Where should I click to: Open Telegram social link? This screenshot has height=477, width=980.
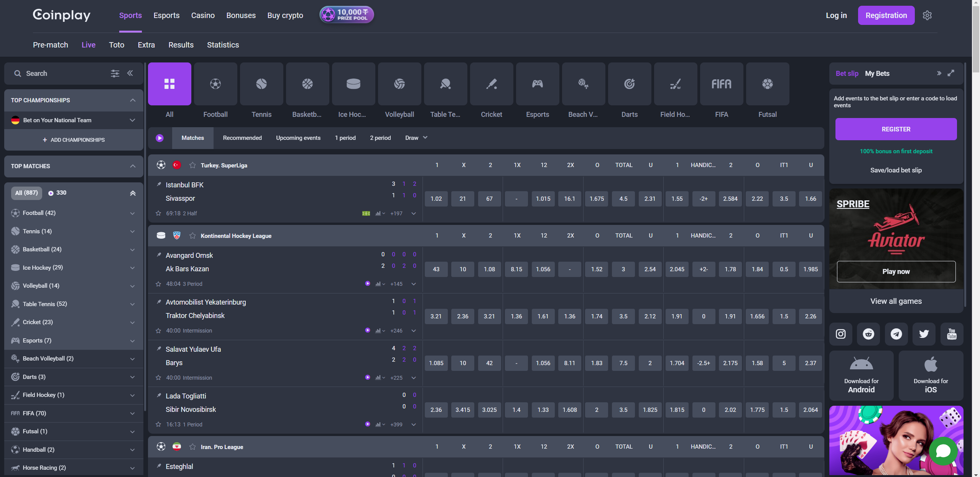[896, 334]
